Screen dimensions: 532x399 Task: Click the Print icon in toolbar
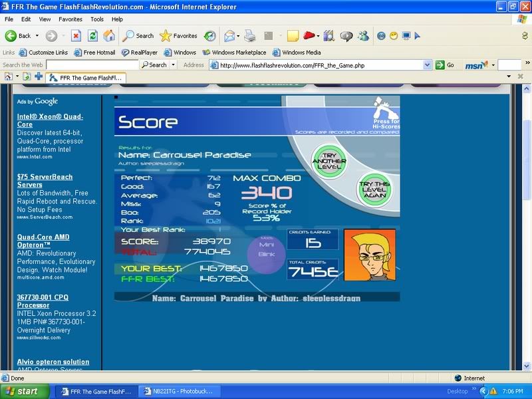click(249, 36)
